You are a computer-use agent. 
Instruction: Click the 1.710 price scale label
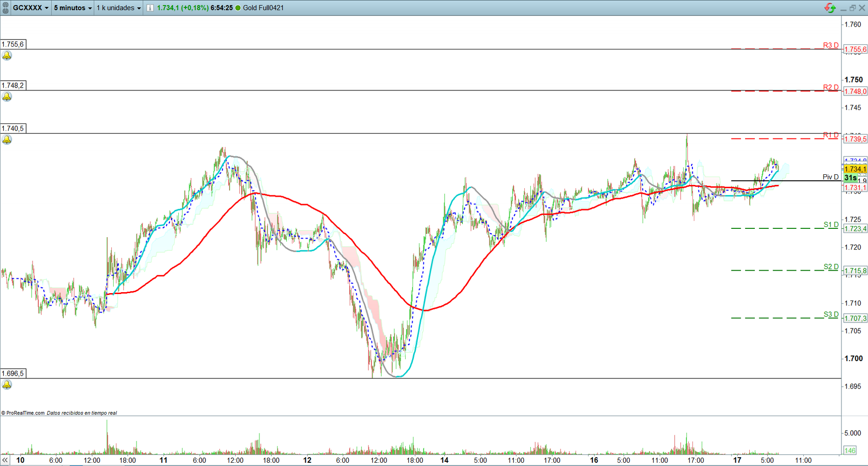click(x=853, y=303)
